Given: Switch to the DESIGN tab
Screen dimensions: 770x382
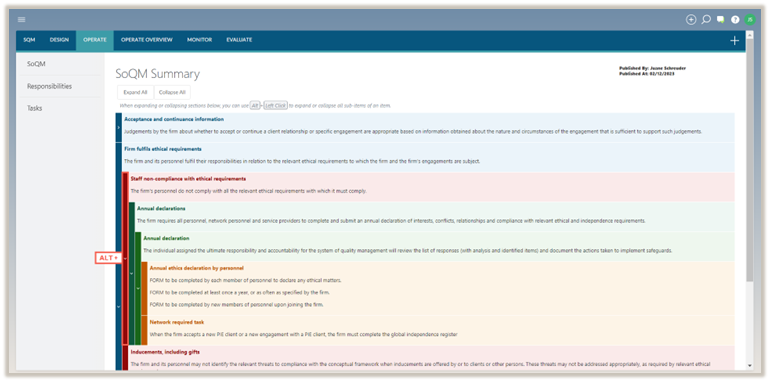Looking at the screenshot, I should [x=59, y=40].
